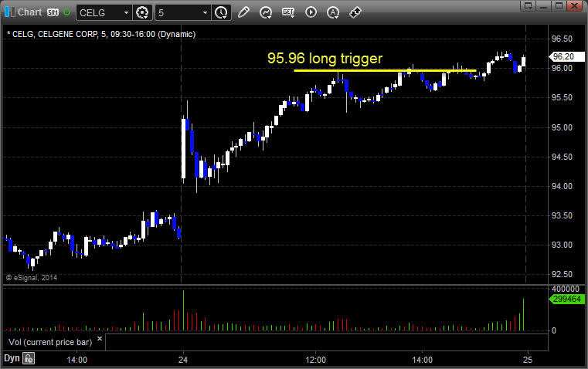This screenshot has height=369, width=588.
Task: Select the yellow horizontal trigger line
Action: click(x=385, y=70)
